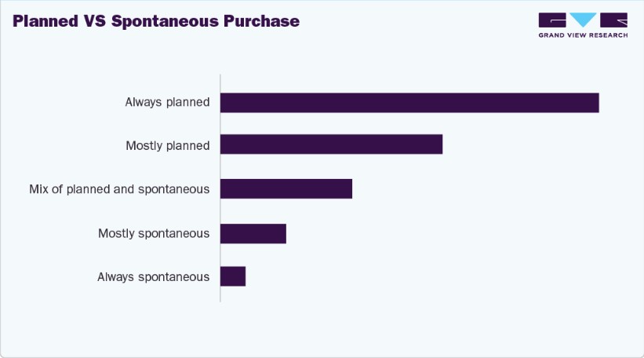
Task: Click the V shape in the logo
Action: click(x=583, y=20)
